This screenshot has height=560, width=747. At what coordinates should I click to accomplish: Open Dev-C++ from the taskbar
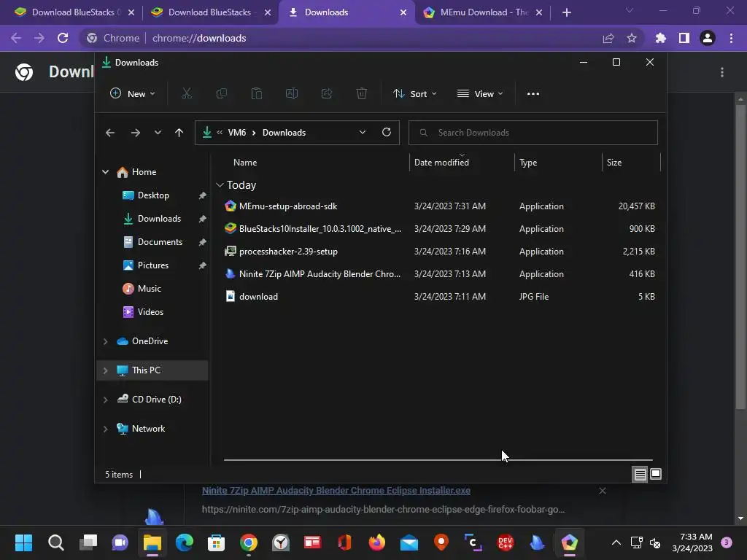506,542
